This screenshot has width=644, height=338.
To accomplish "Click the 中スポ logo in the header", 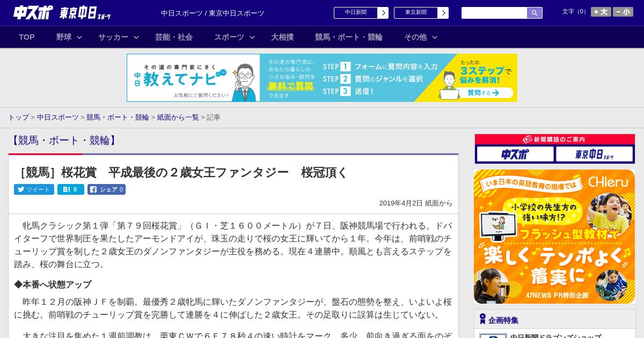I will pyautogui.click(x=33, y=12).
